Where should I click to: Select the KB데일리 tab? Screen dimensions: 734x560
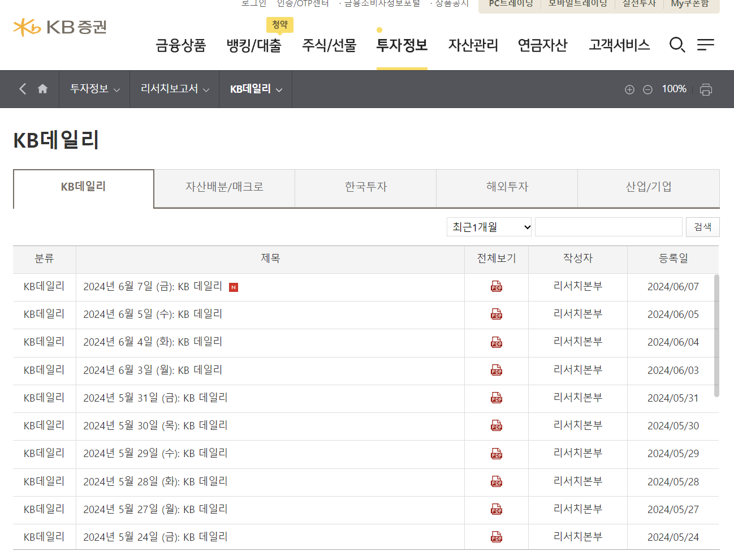coord(84,188)
